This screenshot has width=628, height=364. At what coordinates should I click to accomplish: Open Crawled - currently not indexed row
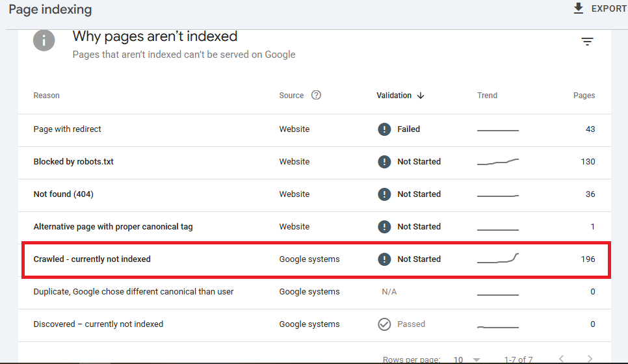(x=315, y=259)
